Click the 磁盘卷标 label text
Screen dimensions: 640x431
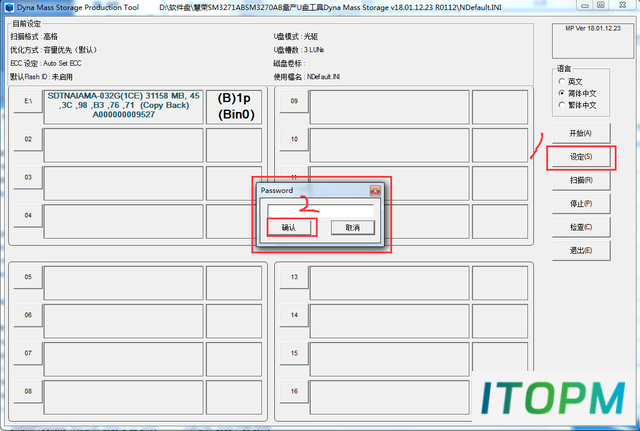(289, 63)
